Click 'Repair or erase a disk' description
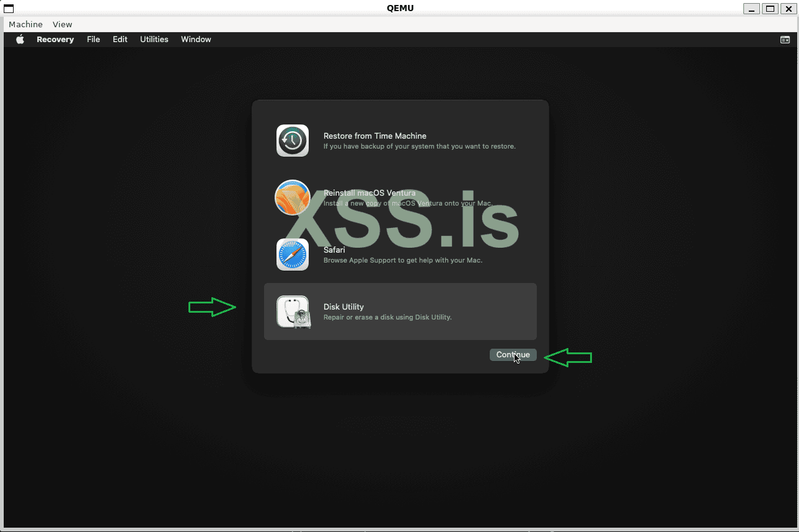The width and height of the screenshot is (799, 532). click(x=387, y=318)
